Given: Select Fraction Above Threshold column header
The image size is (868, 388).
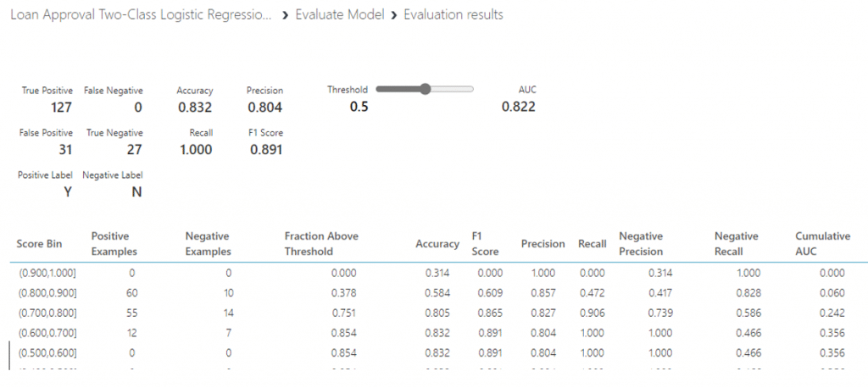Looking at the screenshot, I should (321, 243).
